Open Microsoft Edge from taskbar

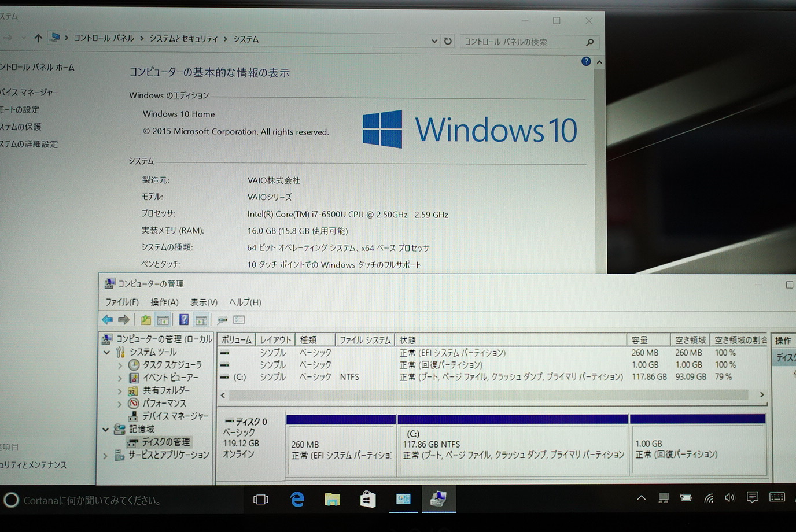pyautogui.click(x=297, y=500)
